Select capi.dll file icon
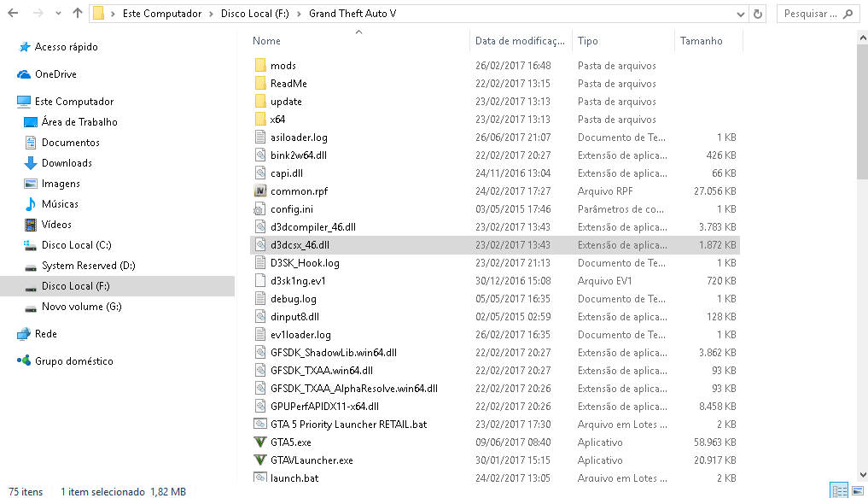This screenshot has height=498, width=868. 260,173
